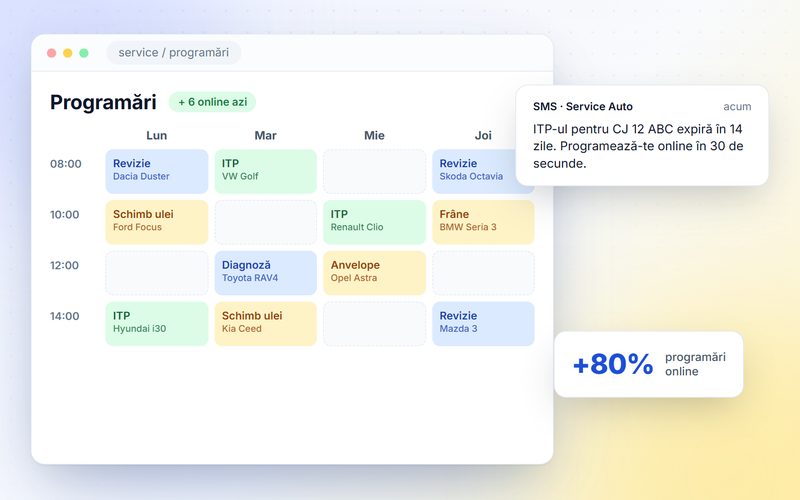Select the empty Thursday 12:00 slot
The width and height of the screenshot is (800, 500).
click(483, 273)
